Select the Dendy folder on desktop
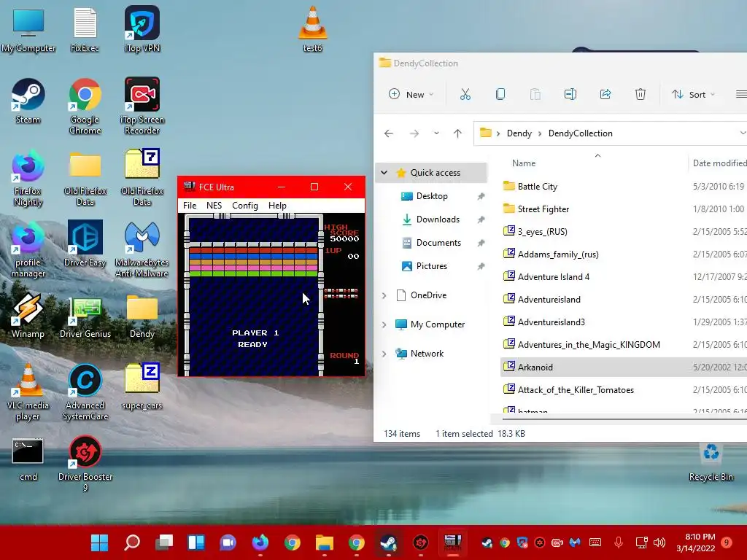747x560 pixels. (142, 315)
